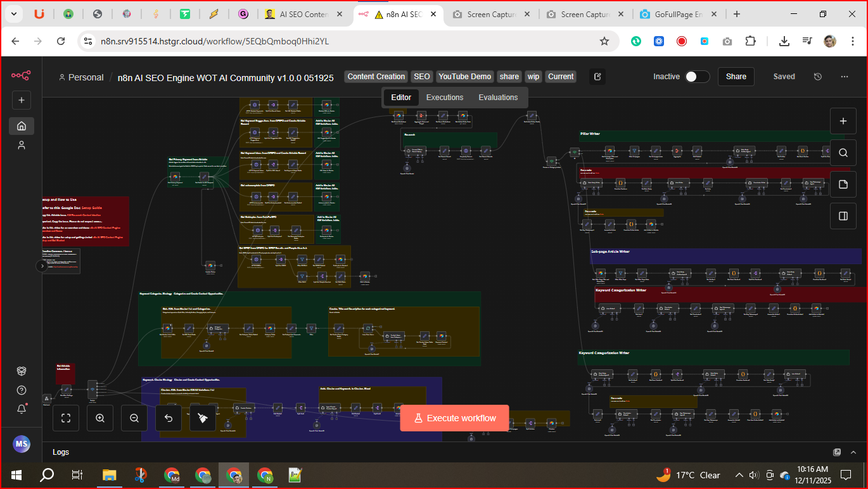Image resolution: width=868 pixels, height=489 pixels.
Task: Click the YouTube Demo tag
Action: pyautogui.click(x=465, y=77)
